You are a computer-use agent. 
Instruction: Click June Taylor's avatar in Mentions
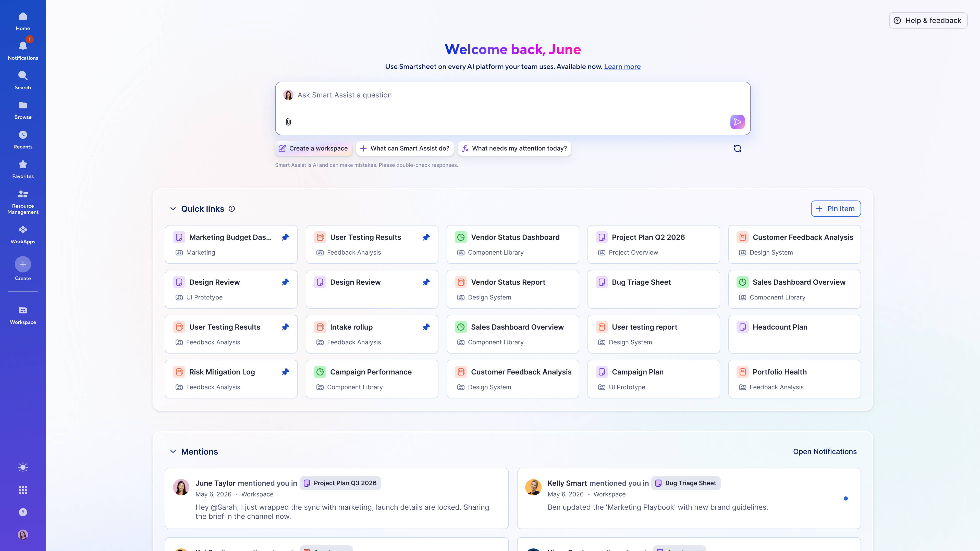click(x=181, y=487)
